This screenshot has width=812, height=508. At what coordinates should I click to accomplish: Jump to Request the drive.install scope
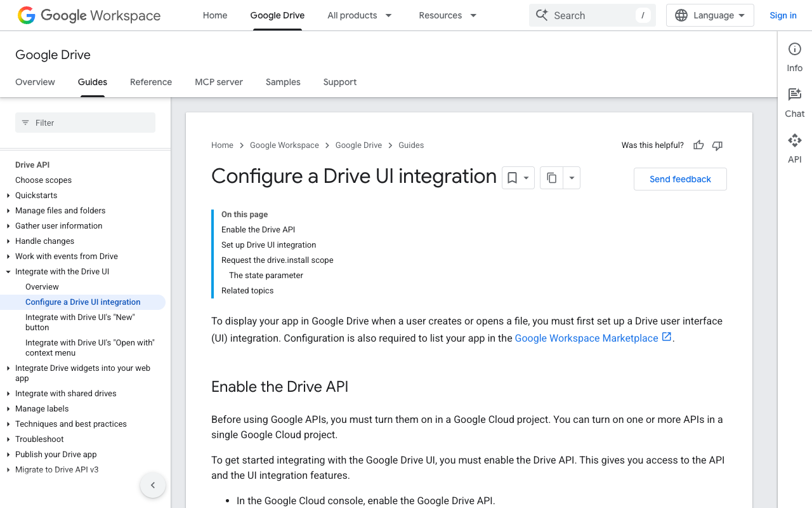point(277,260)
